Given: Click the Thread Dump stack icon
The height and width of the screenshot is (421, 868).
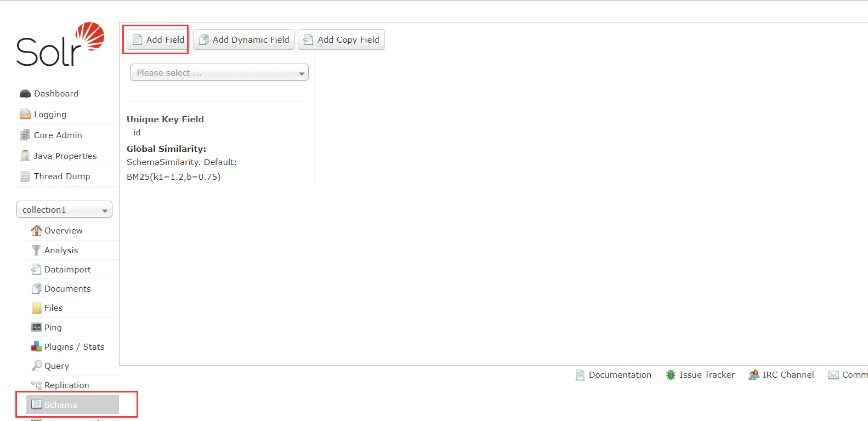Looking at the screenshot, I should 25,177.
